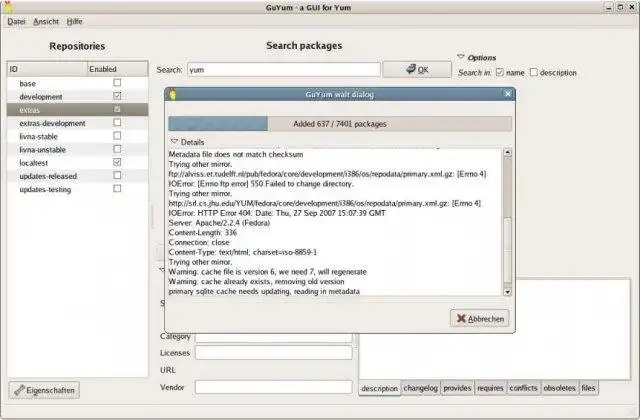Switch to the conflicts tab
The width and height of the screenshot is (640, 420).
tap(524, 388)
